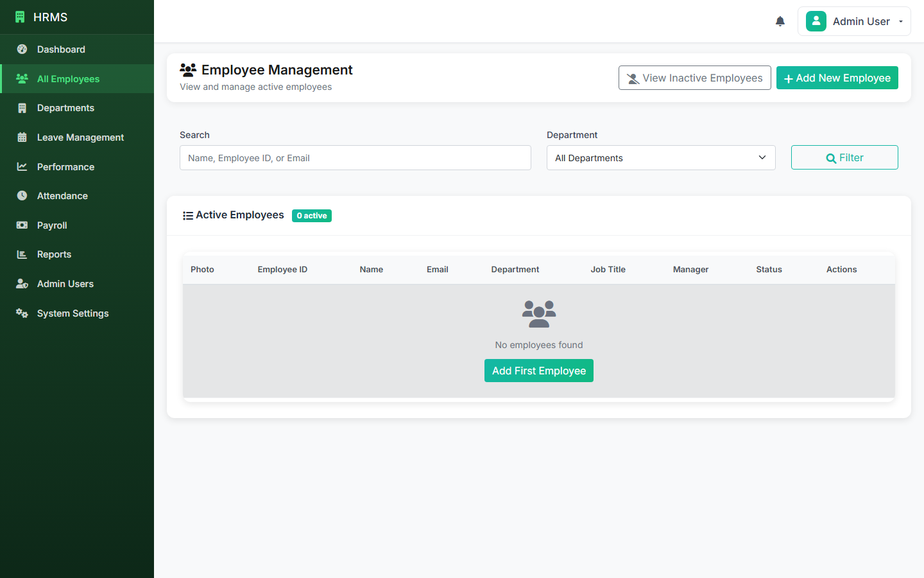Click the Dashboard gauge icon

click(22, 49)
